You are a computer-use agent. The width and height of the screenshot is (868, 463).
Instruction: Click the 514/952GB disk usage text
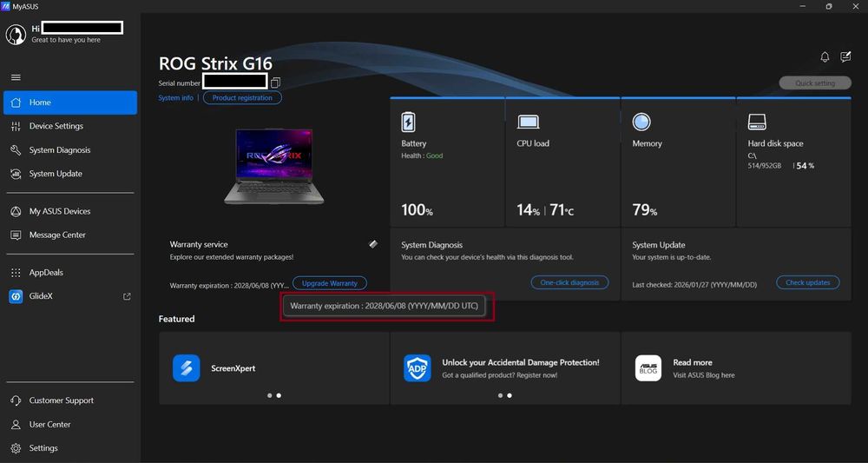(765, 166)
